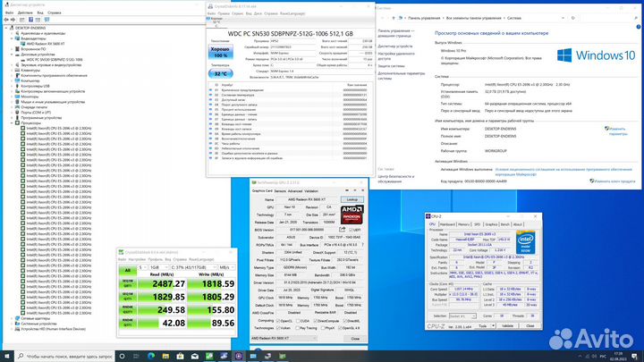This screenshot has height=362, width=644.
Task: Click the Хорошо 100% health status in CrystalDiskInfo
Action: click(221, 52)
